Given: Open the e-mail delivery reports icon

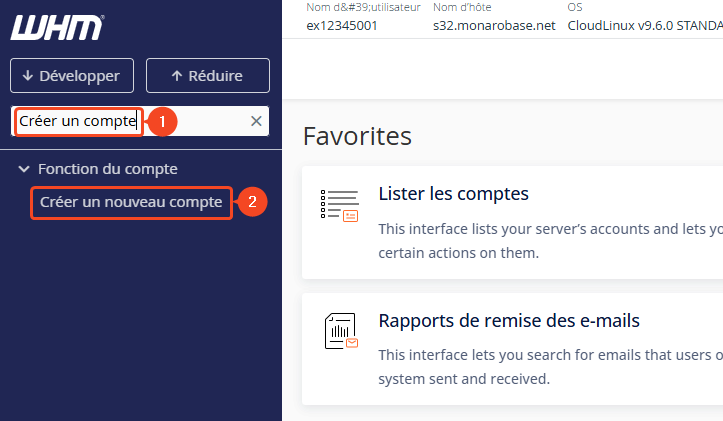Looking at the screenshot, I should click(x=339, y=331).
